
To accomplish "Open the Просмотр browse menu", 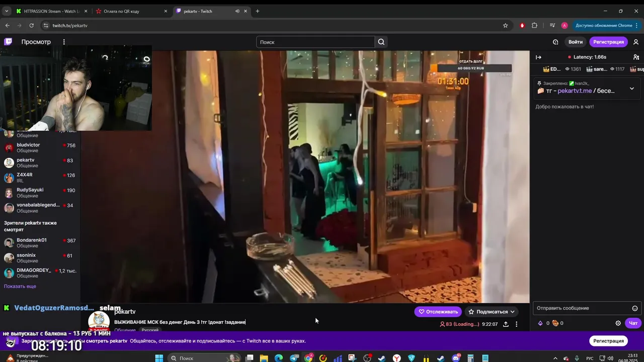I will click(36, 42).
